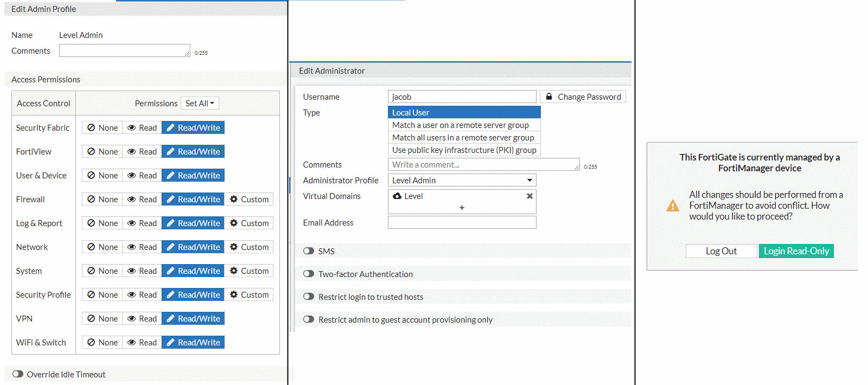Image resolution: width=868 pixels, height=385 pixels.
Task: Choose Custom for Log & Report
Action: pos(249,223)
